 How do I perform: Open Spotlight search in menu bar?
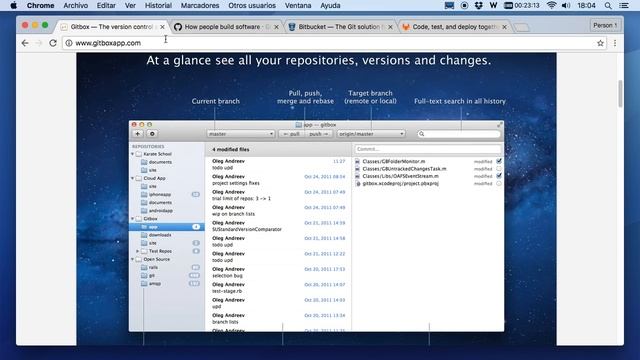pos(608,5)
